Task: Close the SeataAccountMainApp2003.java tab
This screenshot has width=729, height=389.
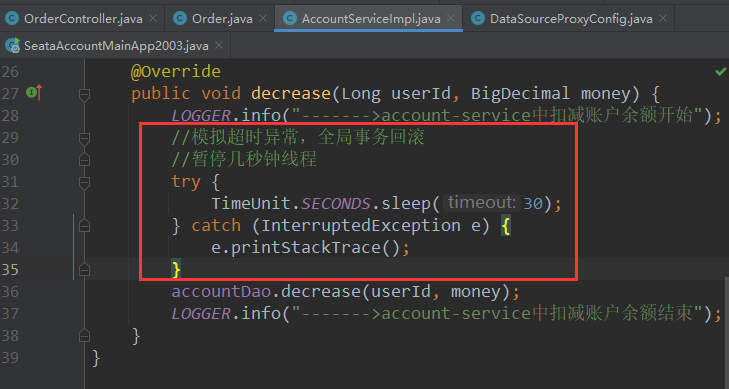Action: (x=219, y=46)
